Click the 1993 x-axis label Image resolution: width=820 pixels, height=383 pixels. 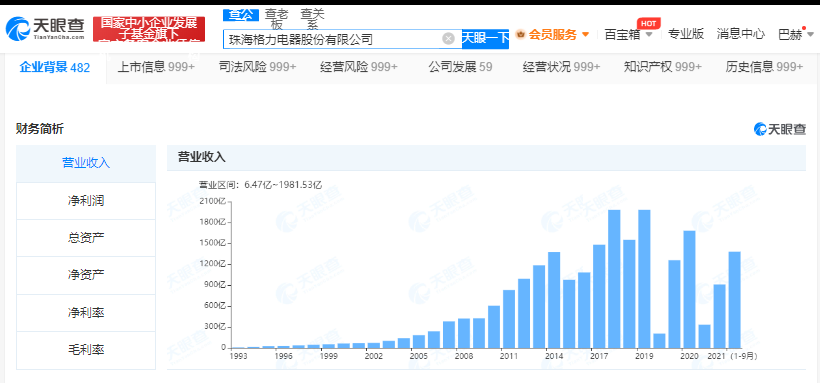pos(238,356)
